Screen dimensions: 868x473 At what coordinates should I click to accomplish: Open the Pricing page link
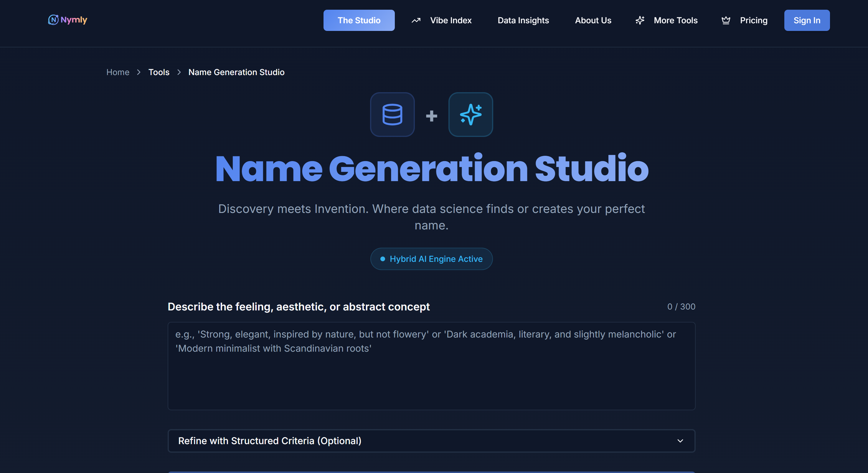[x=753, y=21]
